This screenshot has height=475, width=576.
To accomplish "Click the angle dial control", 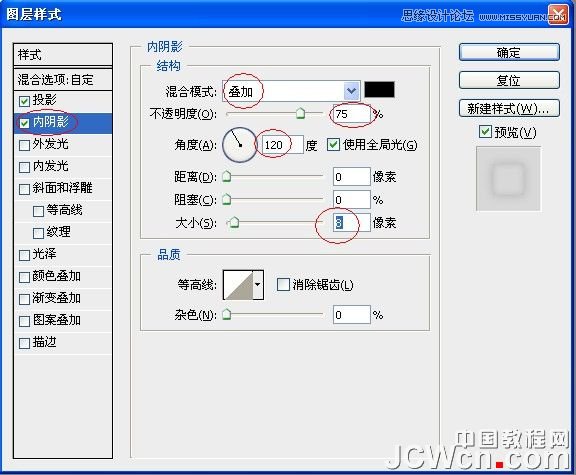I will [240, 145].
